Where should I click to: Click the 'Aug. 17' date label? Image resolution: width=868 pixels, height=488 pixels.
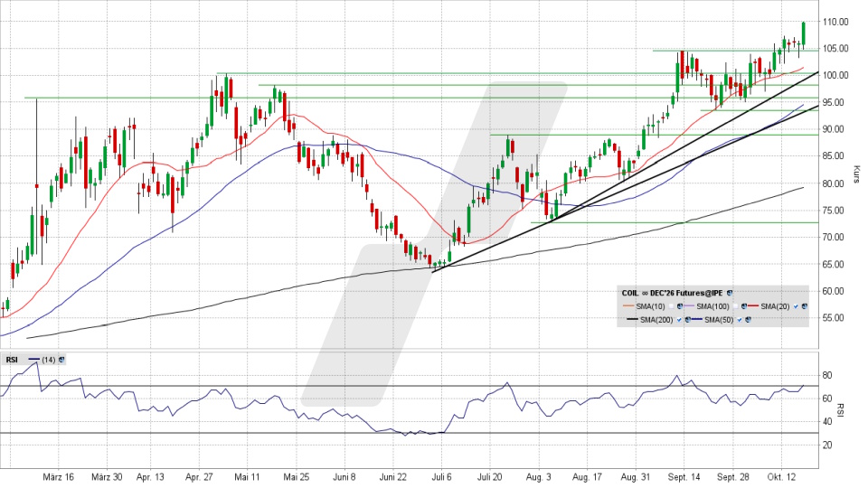pos(587,477)
